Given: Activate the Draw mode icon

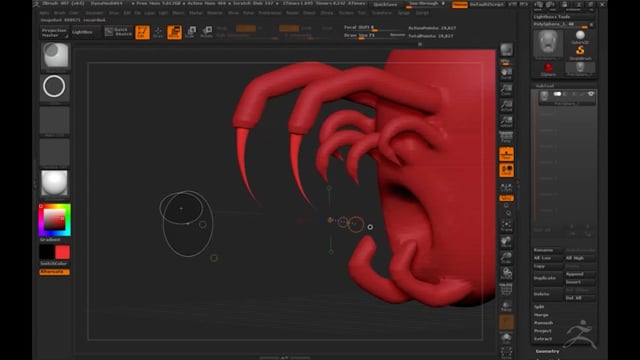Looking at the screenshot, I should tap(158, 32).
